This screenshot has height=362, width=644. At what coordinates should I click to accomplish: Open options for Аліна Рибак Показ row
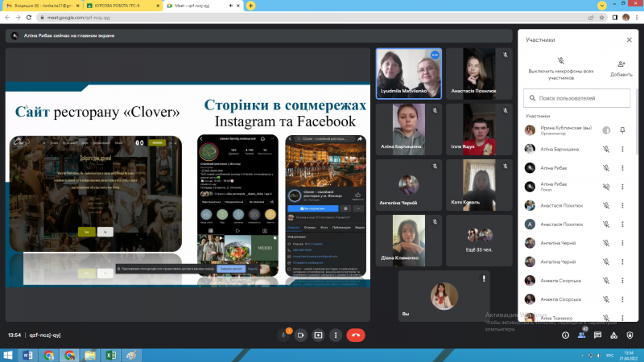(622, 187)
